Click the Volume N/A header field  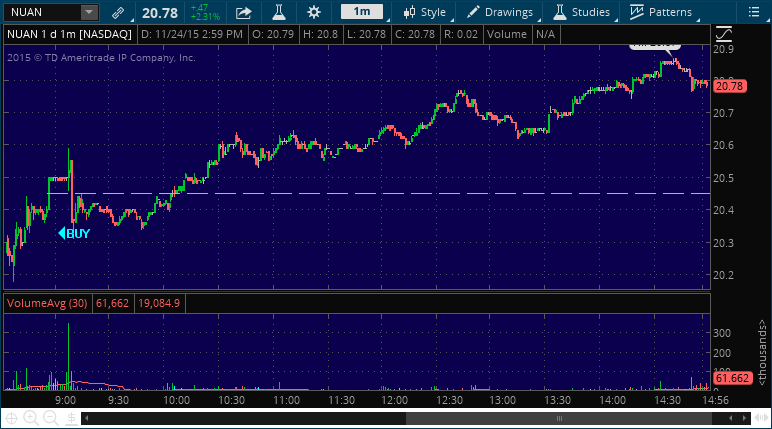coord(521,34)
